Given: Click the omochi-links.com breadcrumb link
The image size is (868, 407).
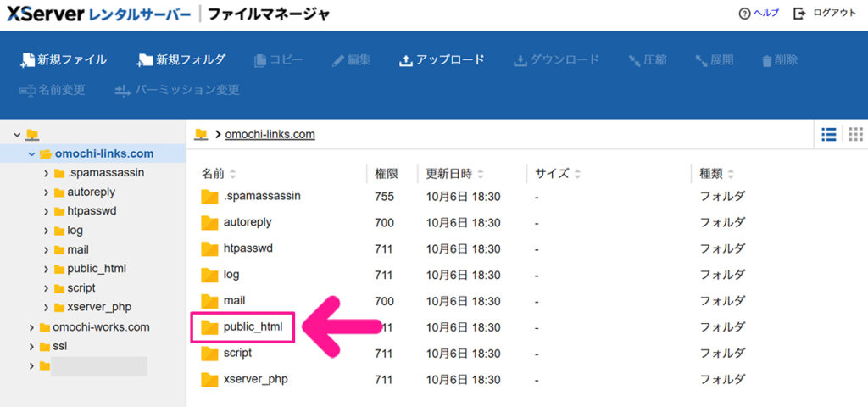Looking at the screenshot, I should (x=270, y=134).
